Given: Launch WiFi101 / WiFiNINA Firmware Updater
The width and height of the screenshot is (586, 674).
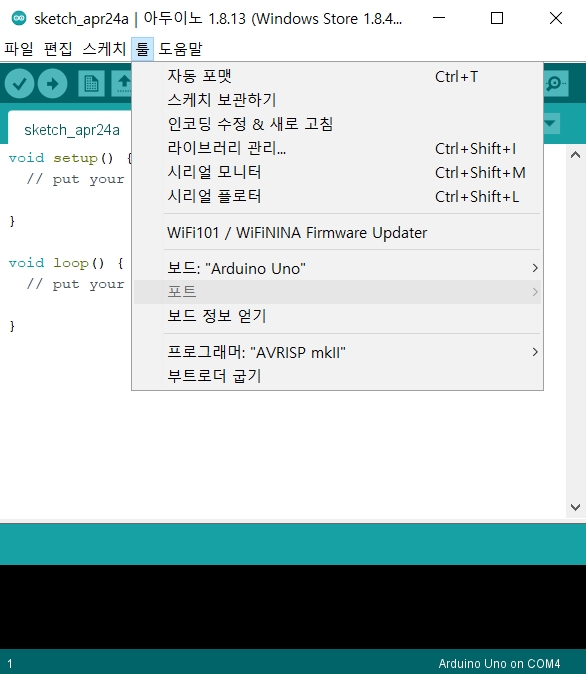Looking at the screenshot, I should coord(337,233).
